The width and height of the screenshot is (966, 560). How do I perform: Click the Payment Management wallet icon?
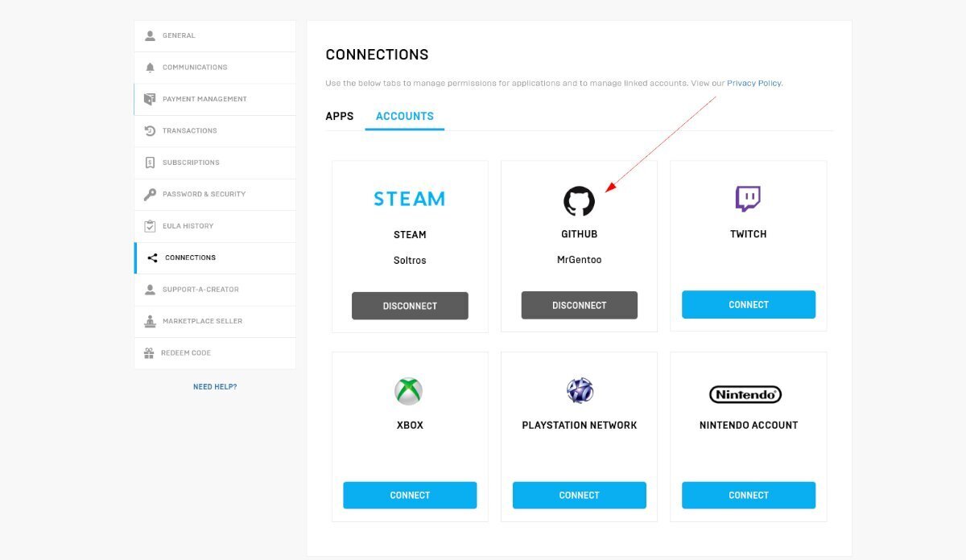[150, 99]
